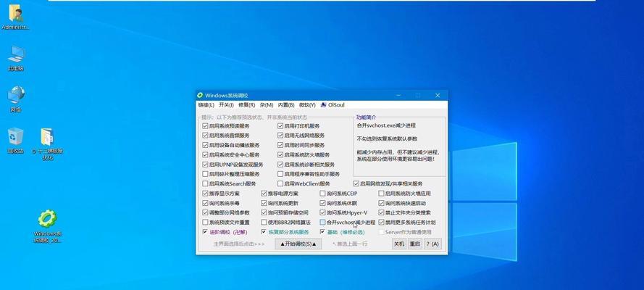Open the 内置(B) menu
Image resolution: width=644 pixels, height=290 pixels.
[286, 105]
